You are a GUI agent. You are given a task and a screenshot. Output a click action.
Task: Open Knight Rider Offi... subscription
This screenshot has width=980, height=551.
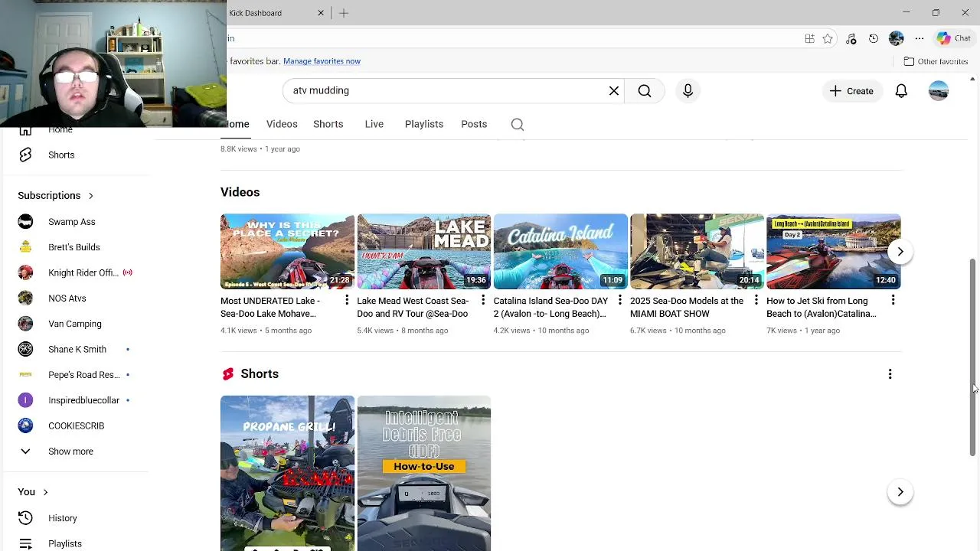(x=74, y=272)
